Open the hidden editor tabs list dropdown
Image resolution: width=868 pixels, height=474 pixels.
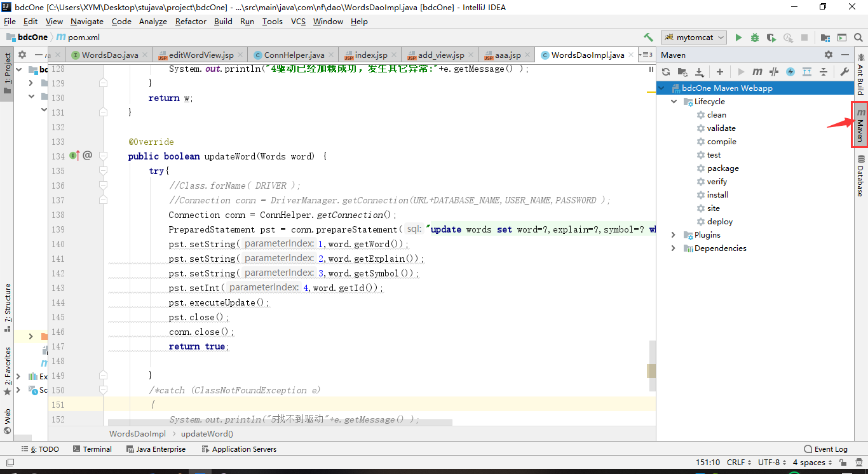click(646, 55)
